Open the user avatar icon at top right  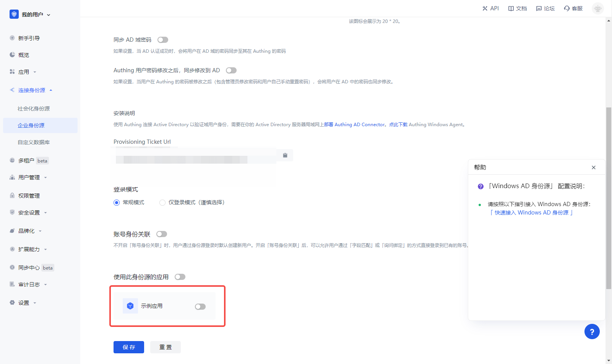click(x=597, y=8)
